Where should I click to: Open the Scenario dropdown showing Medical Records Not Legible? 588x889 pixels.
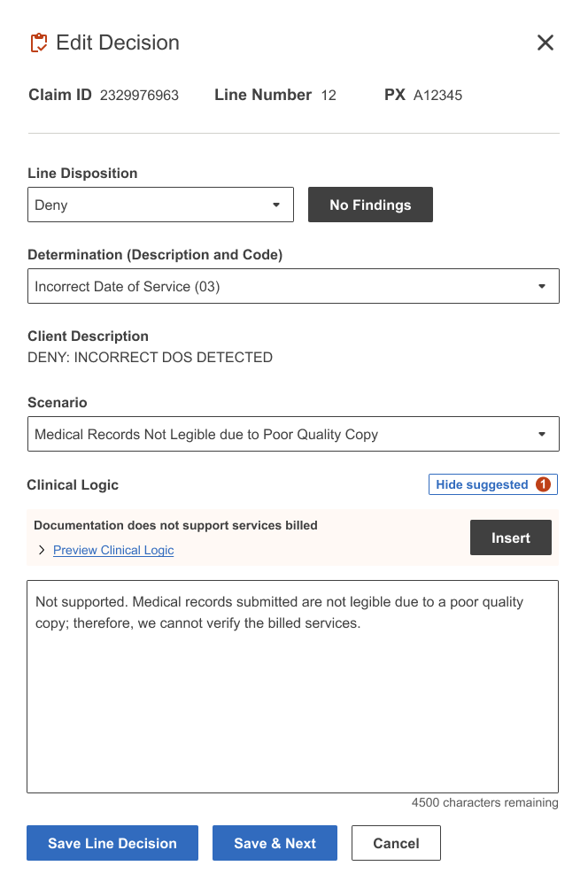tap(293, 434)
